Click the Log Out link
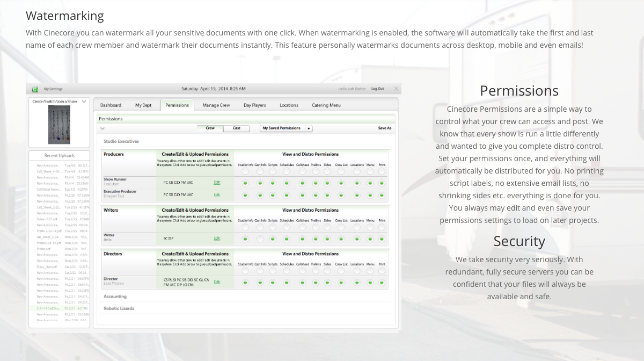 (x=377, y=89)
